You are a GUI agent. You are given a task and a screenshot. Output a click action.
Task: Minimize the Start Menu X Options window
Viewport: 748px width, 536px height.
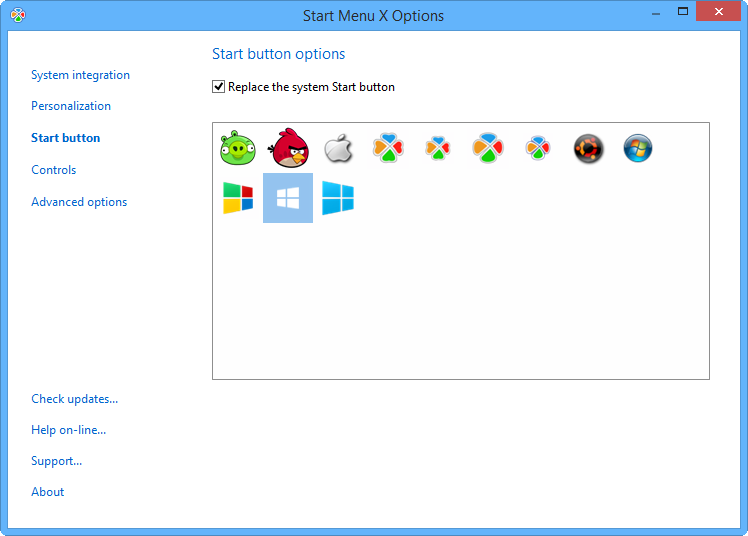(x=656, y=13)
